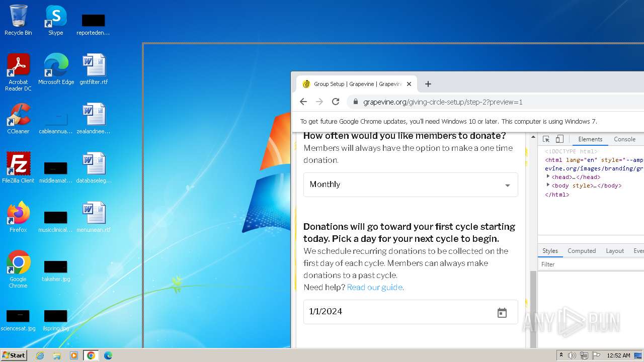Click the grapevine.org address bar
This screenshot has width=644, height=362.
click(x=496, y=102)
